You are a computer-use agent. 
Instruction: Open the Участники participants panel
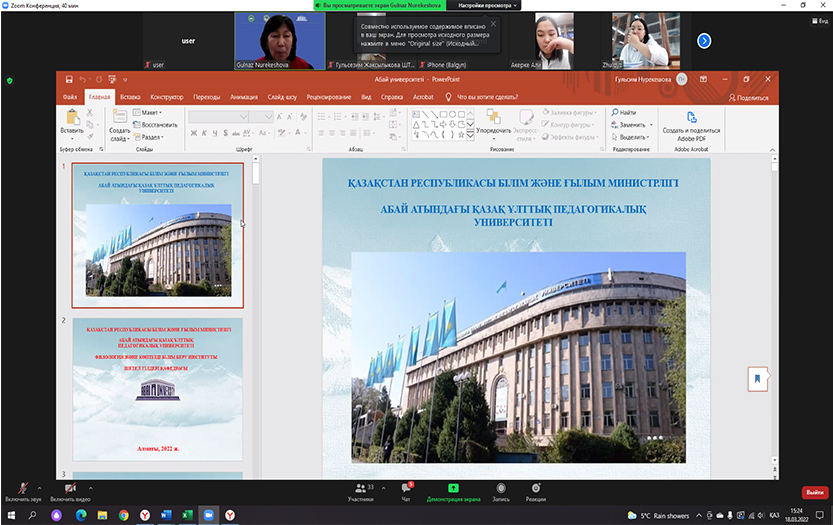point(360,486)
